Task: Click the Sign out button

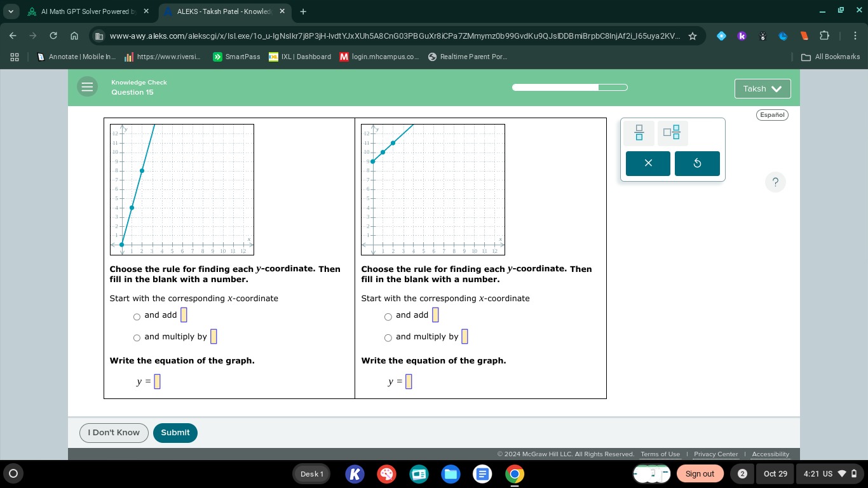Action: pos(700,474)
